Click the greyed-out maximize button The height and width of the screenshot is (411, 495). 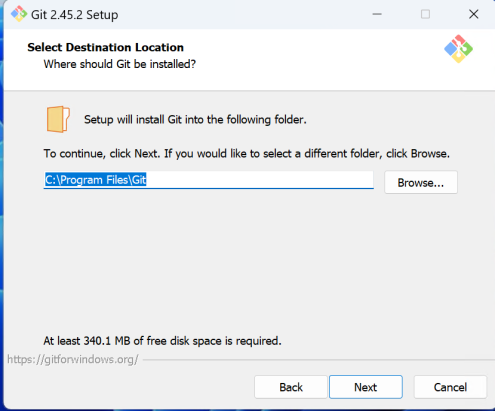pyautogui.click(x=425, y=14)
